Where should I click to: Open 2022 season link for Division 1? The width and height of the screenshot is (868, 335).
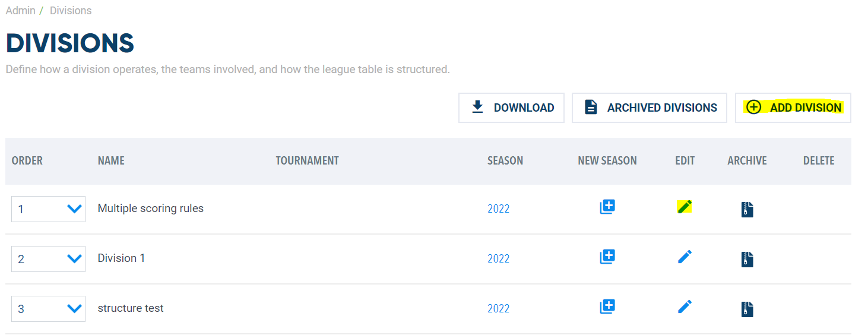(x=499, y=258)
